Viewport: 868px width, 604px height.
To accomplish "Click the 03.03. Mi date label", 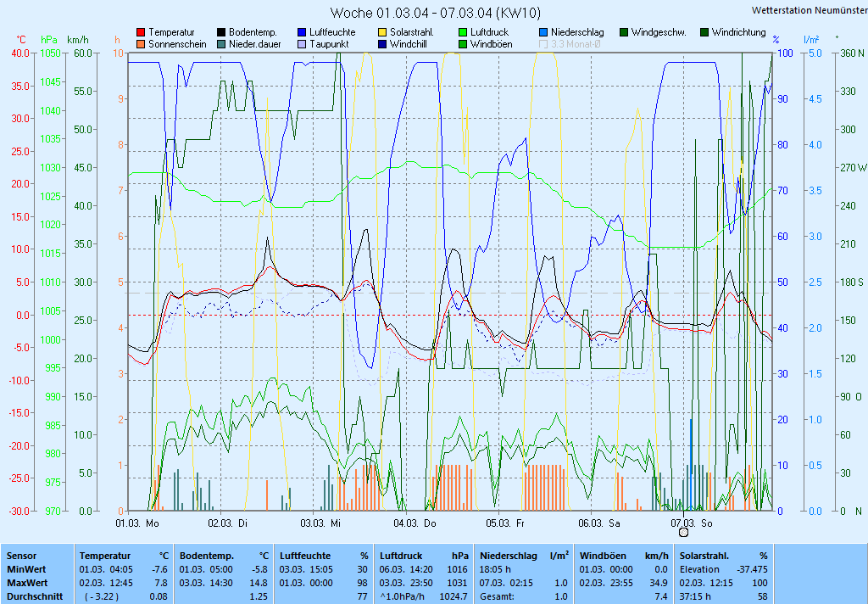I will pos(320,523).
